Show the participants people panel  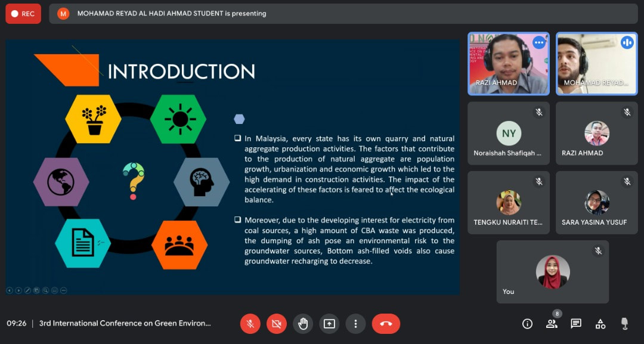pos(552,324)
